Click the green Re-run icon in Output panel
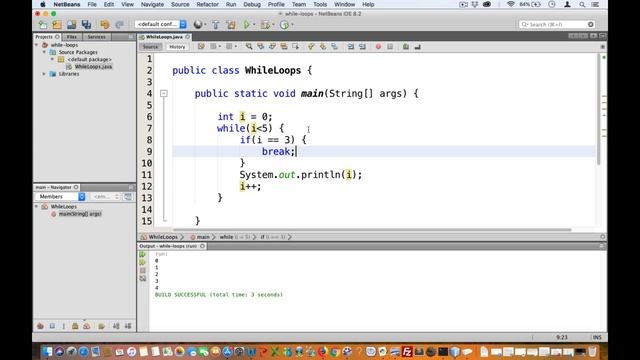640x360 pixels. pos(142,254)
